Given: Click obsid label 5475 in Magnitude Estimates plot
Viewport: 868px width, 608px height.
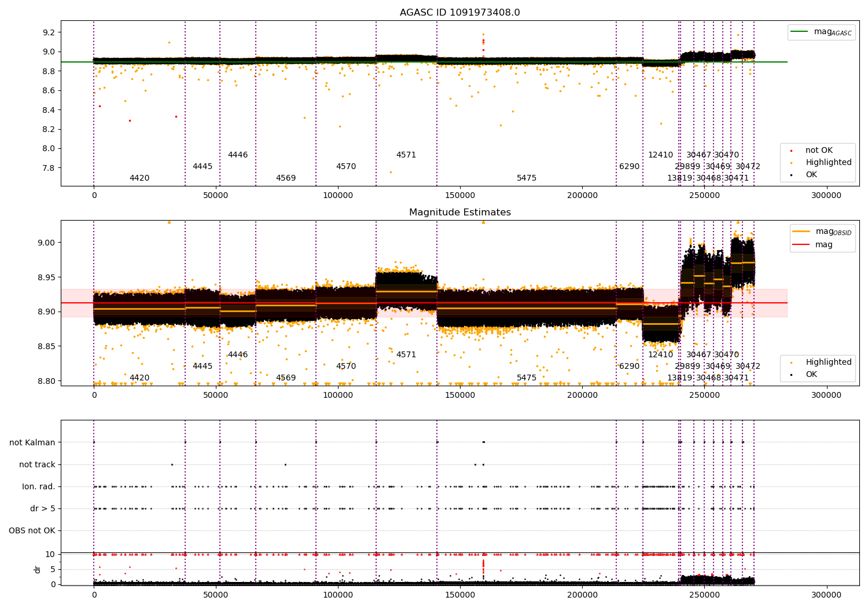Looking at the screenshot, I should pyautogui.click(x=527, y=378).
